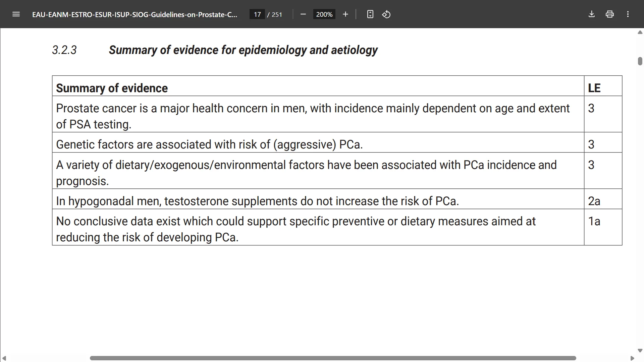Click the vertical scrollbar down arrow
644x362 pixels.
pos(640,351)
